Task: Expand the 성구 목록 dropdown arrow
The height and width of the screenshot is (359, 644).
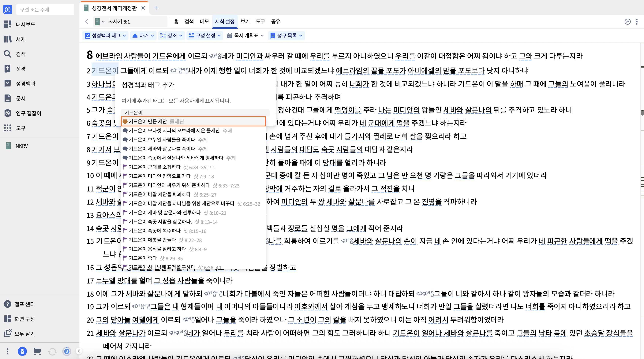Action: (x=301, y=35)
